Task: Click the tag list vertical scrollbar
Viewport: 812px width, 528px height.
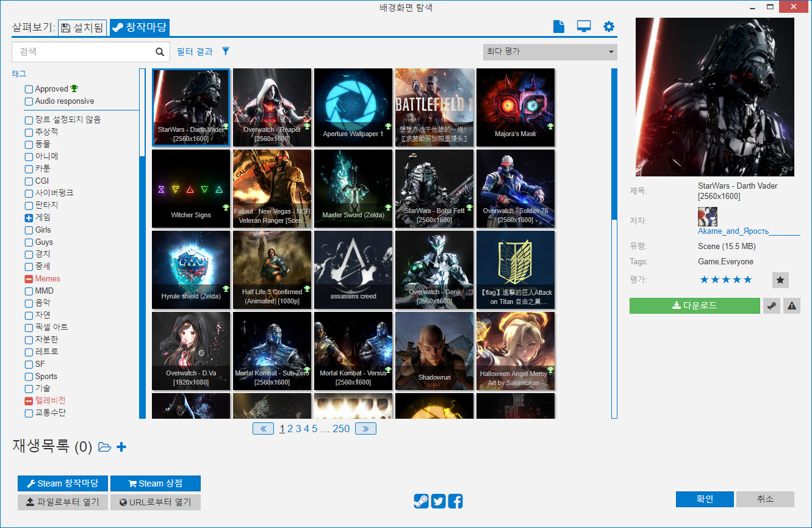Action: tap(142, 244)
